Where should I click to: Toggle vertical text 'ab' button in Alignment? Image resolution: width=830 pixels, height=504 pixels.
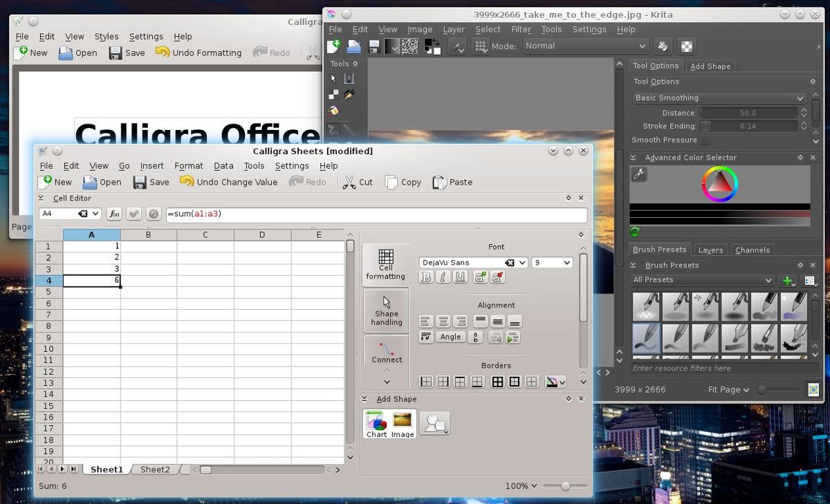(x=475, y=337)
